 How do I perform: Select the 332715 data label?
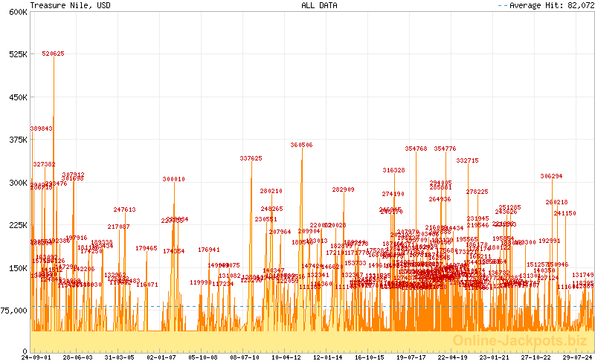(467, 160)
